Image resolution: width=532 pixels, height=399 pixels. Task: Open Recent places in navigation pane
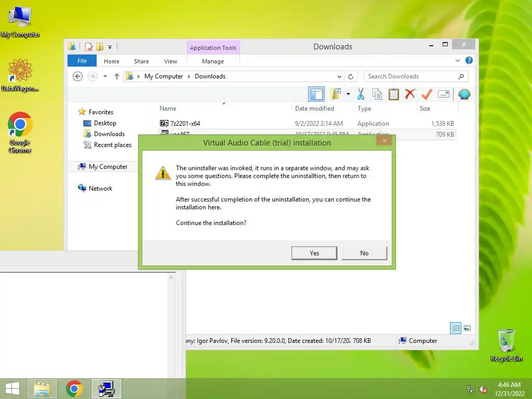pos(113,145)
